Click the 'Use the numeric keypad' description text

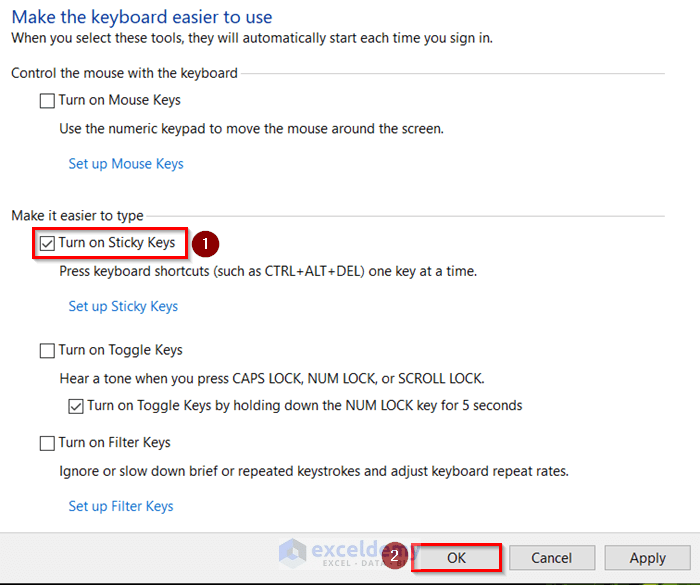(252, 129)
